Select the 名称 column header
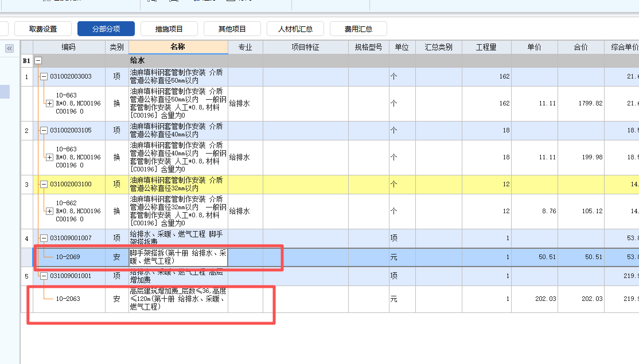The height and width of the screenshot is (364, 639). click(178, 47)
